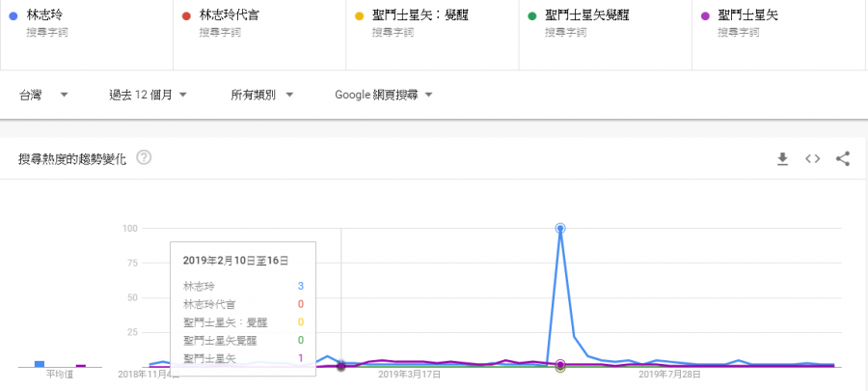Viewport: 868px width, 391px height.
Task: Click the blue peak point at 100
Action: coord(560,228)
